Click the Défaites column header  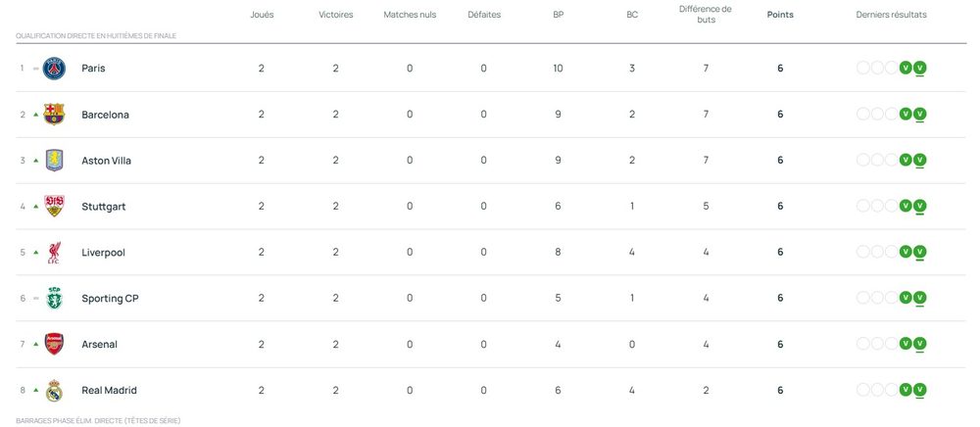484,15
